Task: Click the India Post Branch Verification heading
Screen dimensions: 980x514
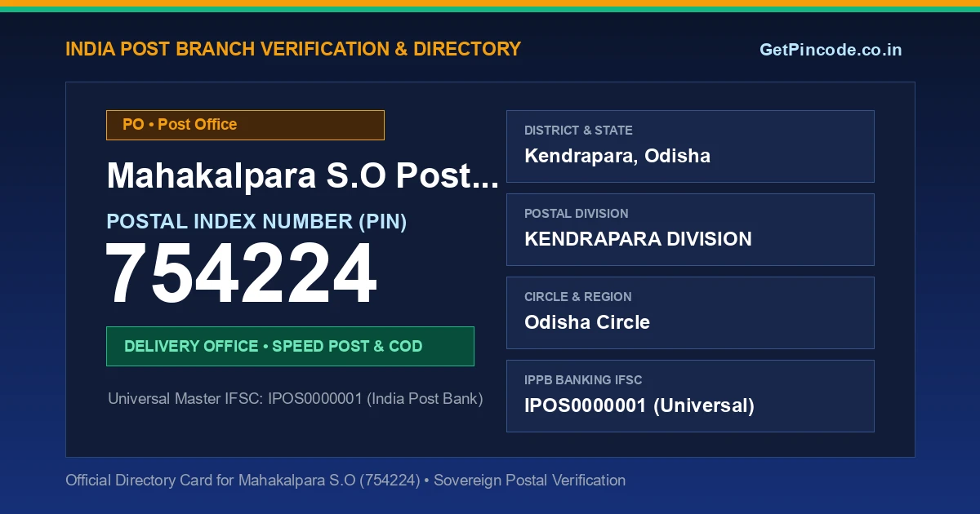Action: point(293,49)
